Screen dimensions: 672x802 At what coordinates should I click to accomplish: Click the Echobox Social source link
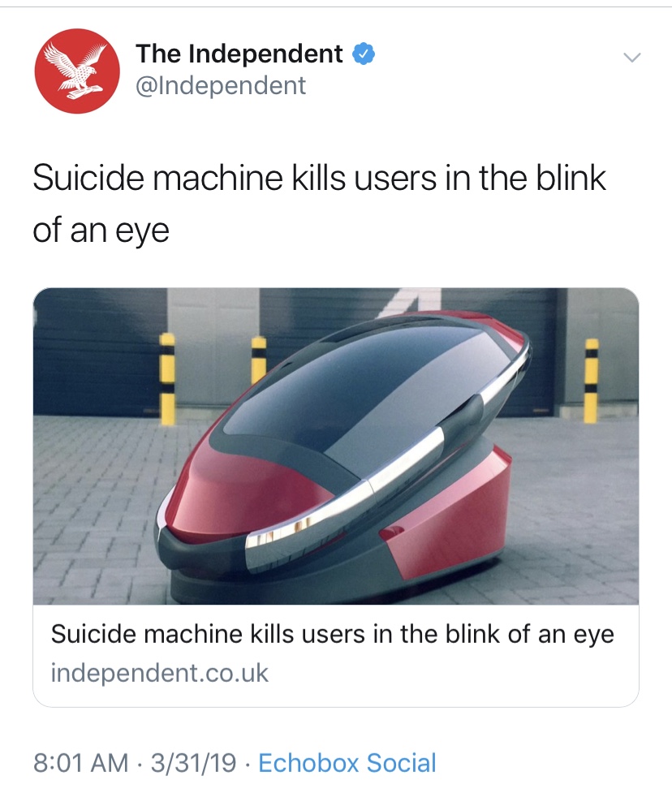coord(347,762)
